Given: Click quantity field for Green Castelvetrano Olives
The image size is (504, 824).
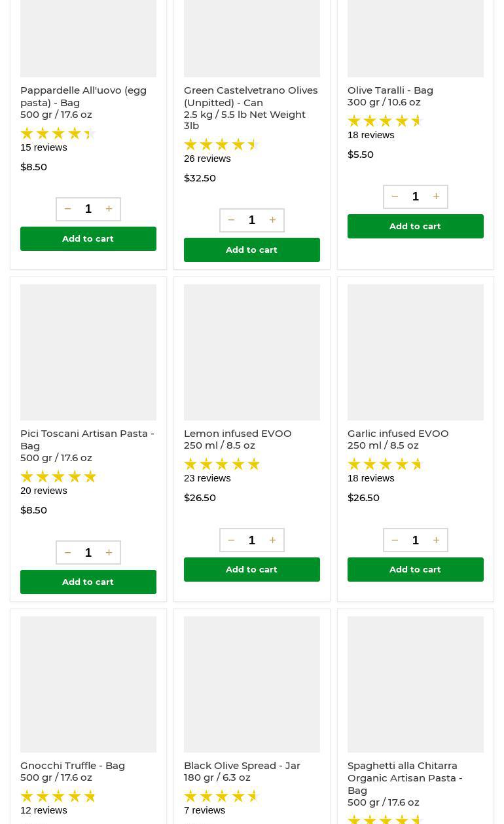Looking at the screenshot, I should pos(252,220).
